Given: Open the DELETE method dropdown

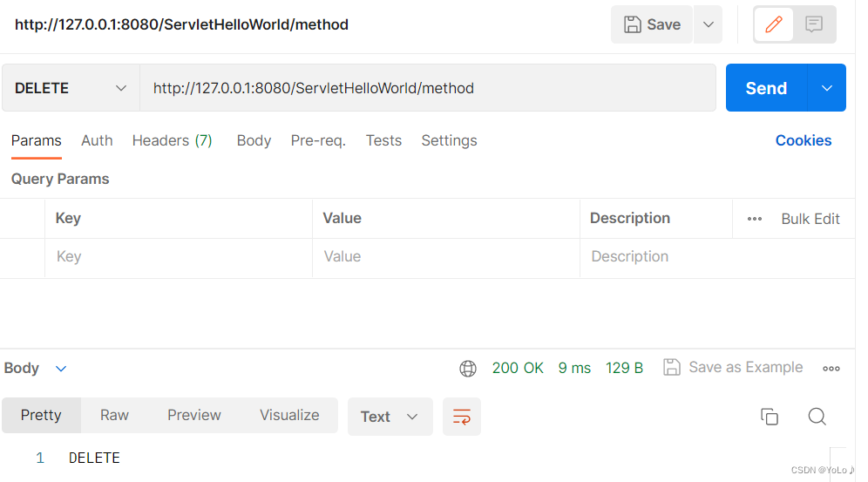Looking at the screenshot, I should (x=71, y=88).
